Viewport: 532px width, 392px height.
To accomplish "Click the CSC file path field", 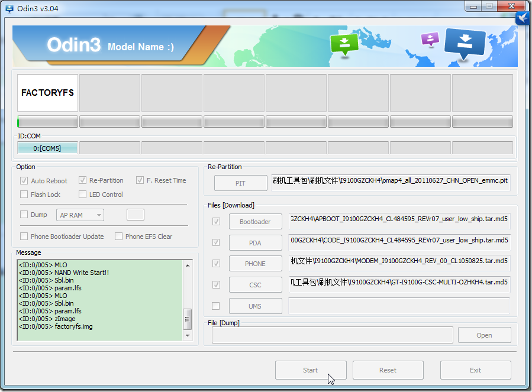I will pyautogui.click(x=399, y=284).
